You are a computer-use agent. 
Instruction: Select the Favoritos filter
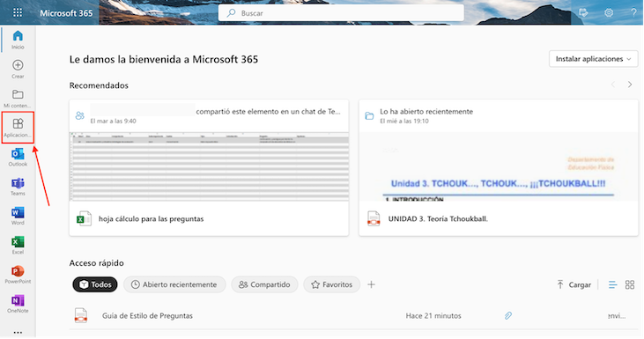(x=332, y=284)
